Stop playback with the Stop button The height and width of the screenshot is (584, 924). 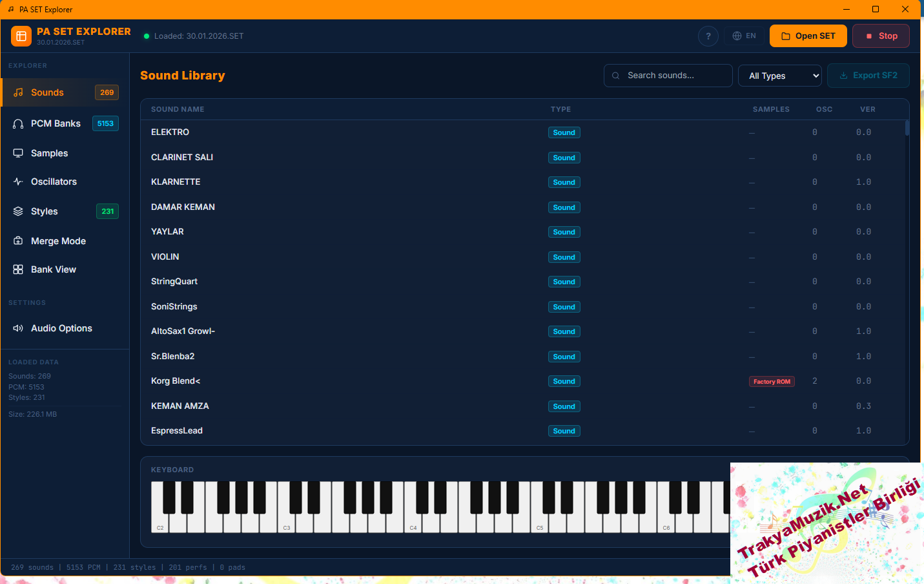coord(881,36)
